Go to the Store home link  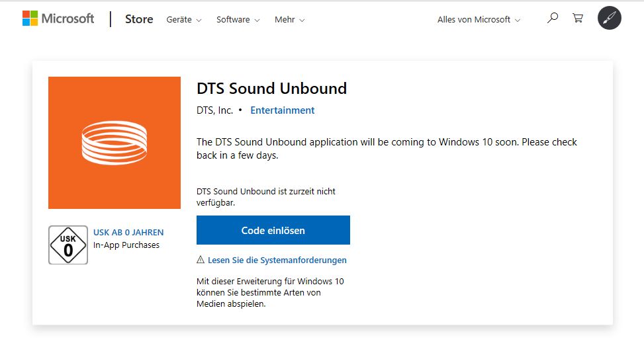click(x=139, y=19)
